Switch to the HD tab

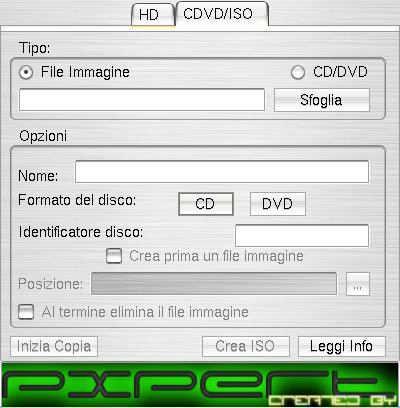click(153, 15)
